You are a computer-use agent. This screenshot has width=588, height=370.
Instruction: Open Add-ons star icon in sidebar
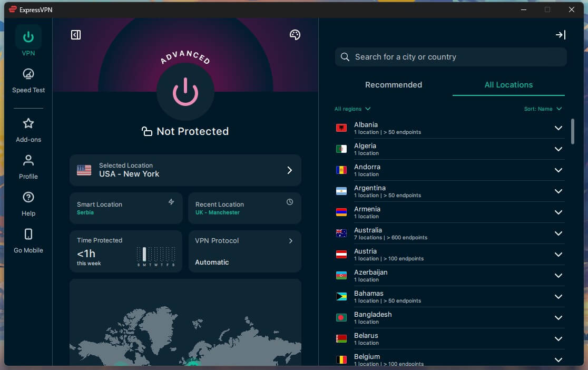coord(28,123)
